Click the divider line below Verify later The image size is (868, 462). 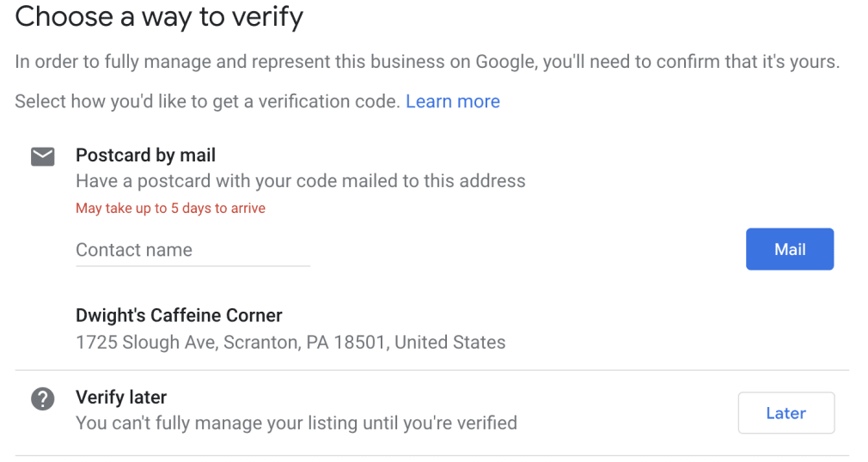coord(431,455)
